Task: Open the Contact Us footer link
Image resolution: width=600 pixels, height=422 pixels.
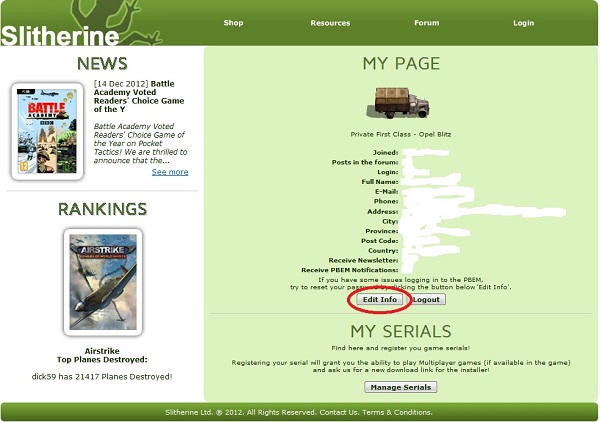Action: point(339,412)
